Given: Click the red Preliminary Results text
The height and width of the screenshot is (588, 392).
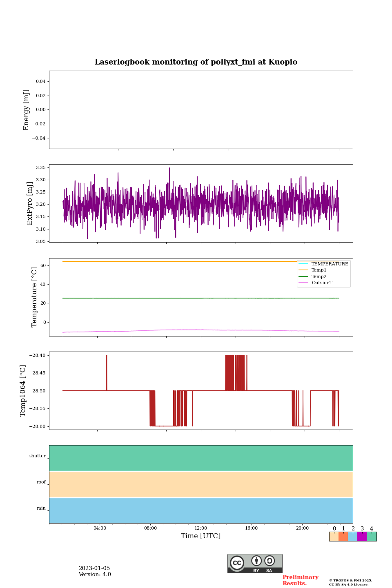Looking at the screenshot, I should pos(300,580).
